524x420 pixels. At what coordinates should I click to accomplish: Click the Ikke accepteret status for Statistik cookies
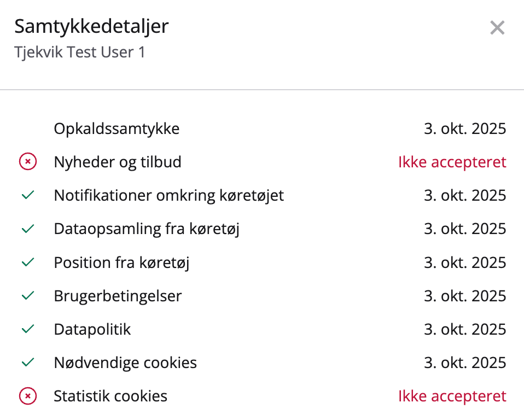pyautogui.click(x=452, y=396)
